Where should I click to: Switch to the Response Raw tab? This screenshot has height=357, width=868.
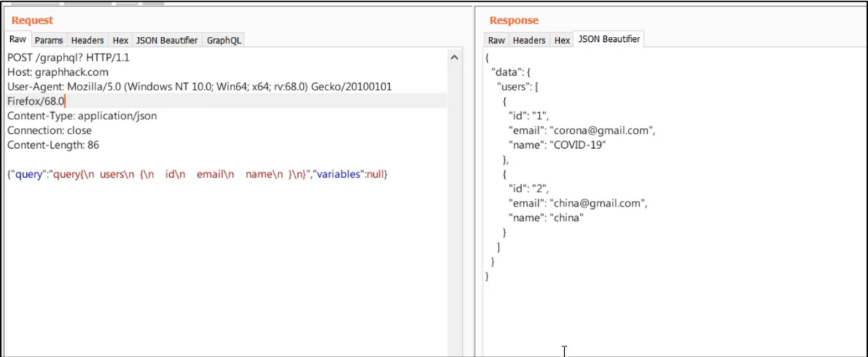click(x=496, y=41)
